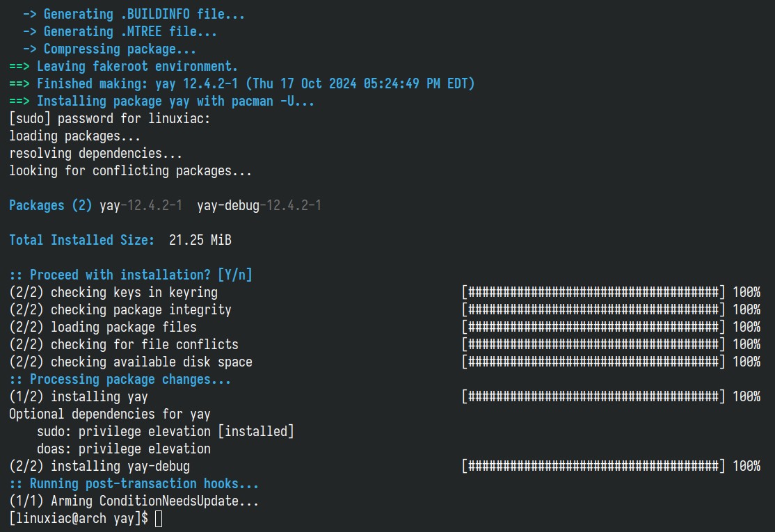
Task: Click the 'checking keys in keyring' progress bar
Action: [x=593, y=293]
